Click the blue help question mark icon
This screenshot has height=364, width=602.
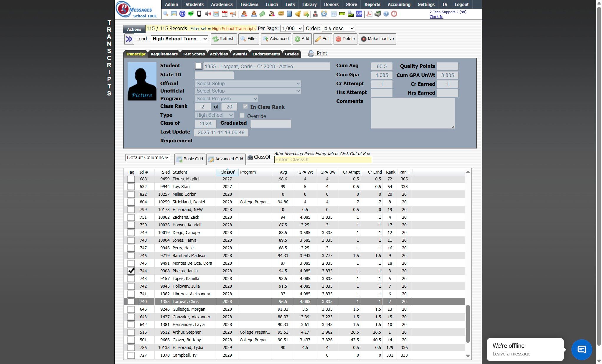pos(386,14)
